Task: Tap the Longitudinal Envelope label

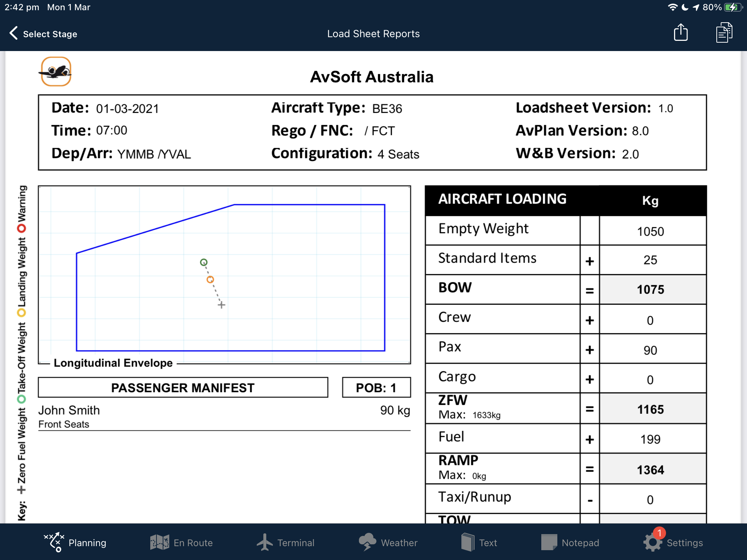Action: tap(113, 363)
